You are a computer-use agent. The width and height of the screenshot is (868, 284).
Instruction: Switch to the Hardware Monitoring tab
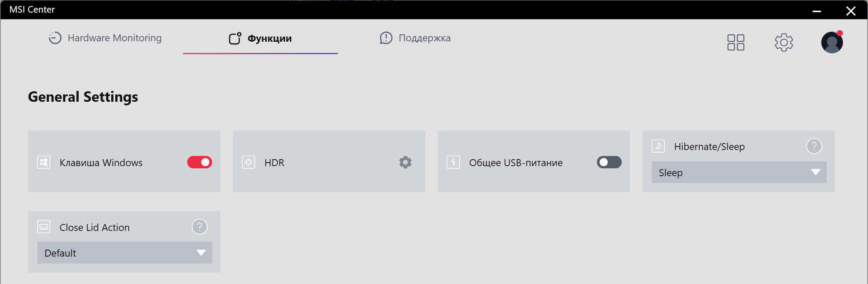point(105,38)
